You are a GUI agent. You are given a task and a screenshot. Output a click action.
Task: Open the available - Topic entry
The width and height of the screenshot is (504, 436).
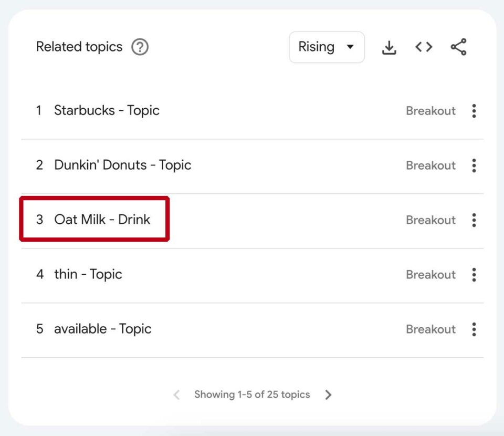point(102,329)
